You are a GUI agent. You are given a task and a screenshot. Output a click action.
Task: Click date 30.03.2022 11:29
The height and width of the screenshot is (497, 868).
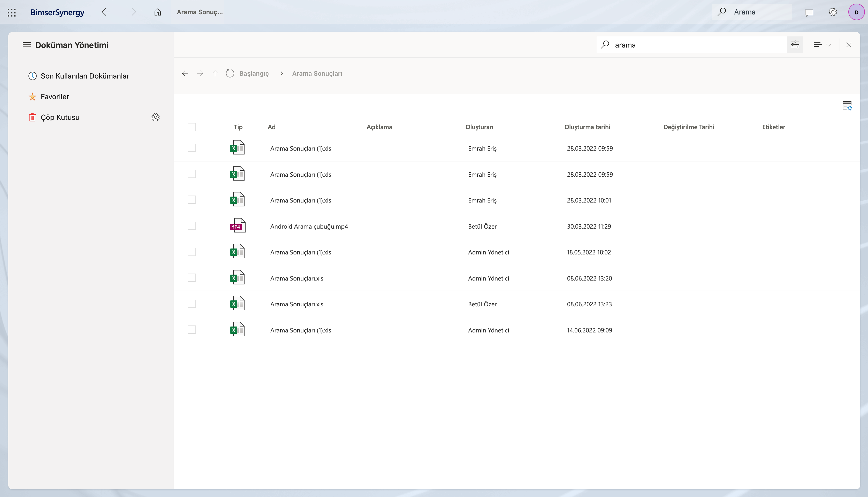(x=589, y=226)
